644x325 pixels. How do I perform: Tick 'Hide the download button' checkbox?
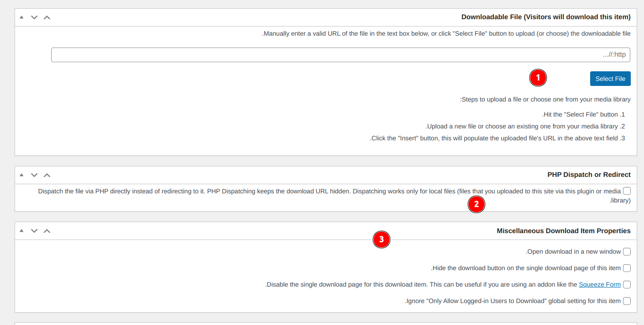(627, 268)
